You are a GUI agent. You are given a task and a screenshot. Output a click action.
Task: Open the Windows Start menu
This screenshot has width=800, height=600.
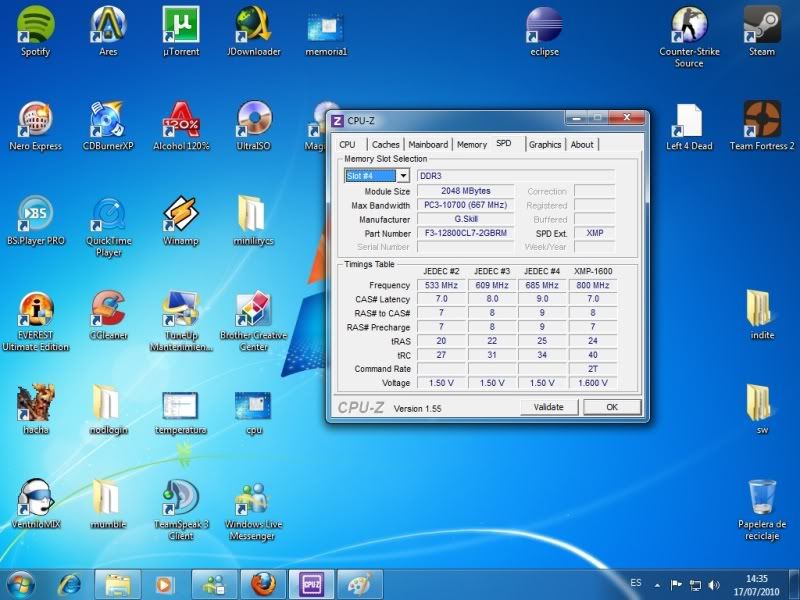(x=20, y=585)
